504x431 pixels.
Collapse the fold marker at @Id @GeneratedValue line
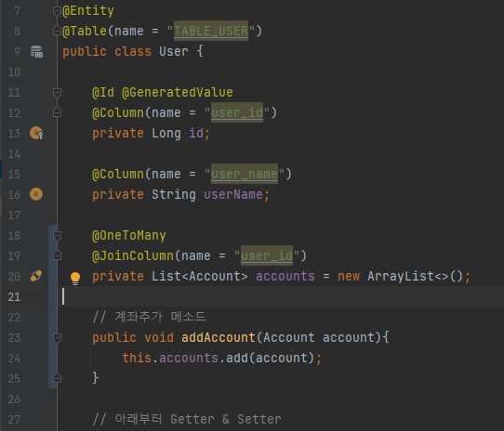click(x=57, y=93)
